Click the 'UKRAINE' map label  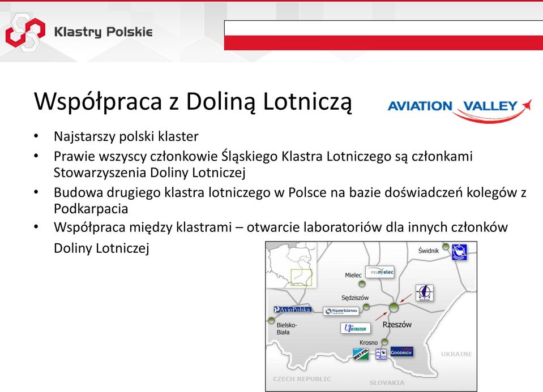click(x=456, y=354)
